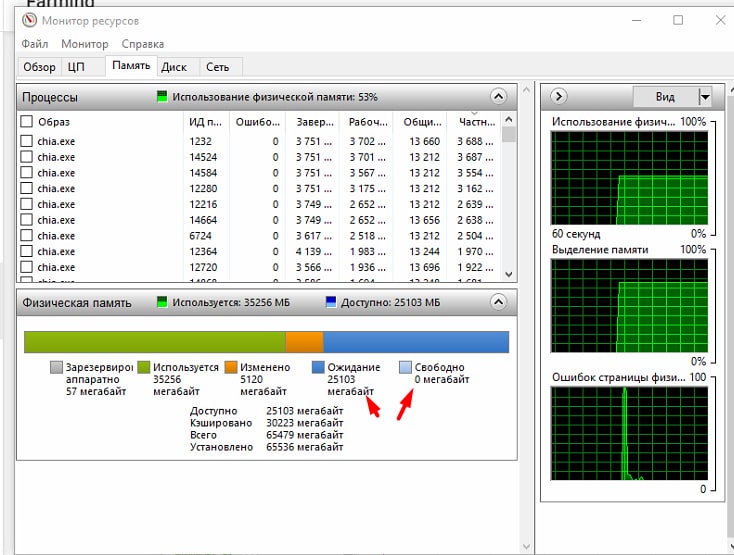
Task: Select chia.exe text for PID 1232
Action: click(56, 141)
